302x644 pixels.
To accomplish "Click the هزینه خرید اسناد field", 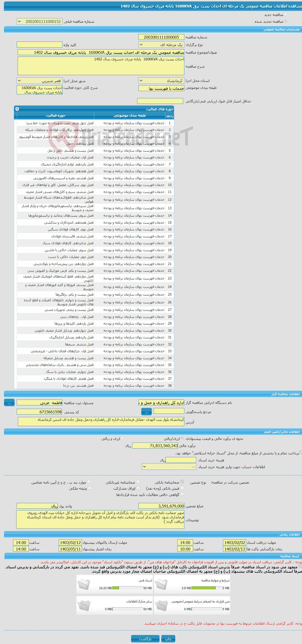I will [181, 460].
